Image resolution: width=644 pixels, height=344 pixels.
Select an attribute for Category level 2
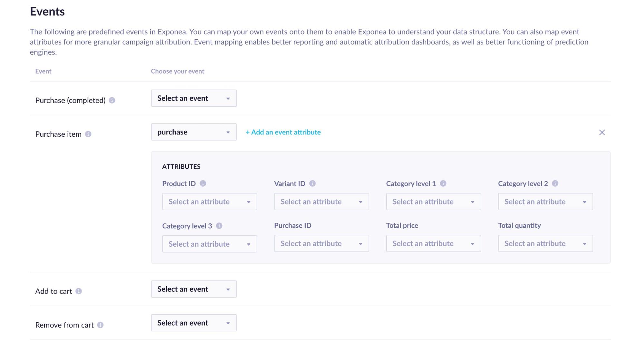point(545,202)
